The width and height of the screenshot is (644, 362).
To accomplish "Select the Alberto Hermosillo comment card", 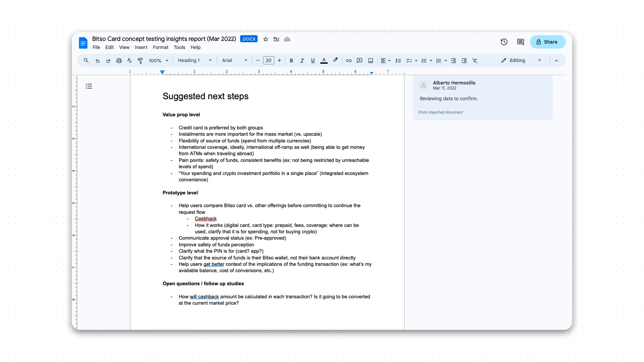I will click(482, 97).
